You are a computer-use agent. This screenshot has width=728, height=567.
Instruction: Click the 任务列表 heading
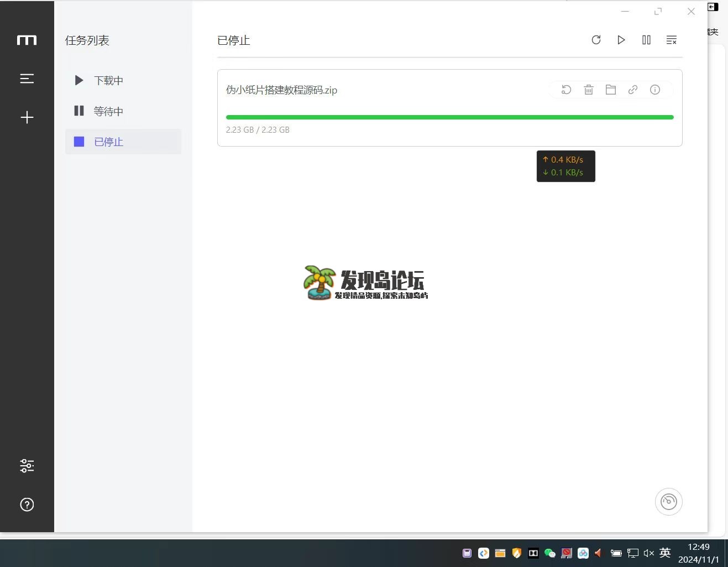coord(87,40)
